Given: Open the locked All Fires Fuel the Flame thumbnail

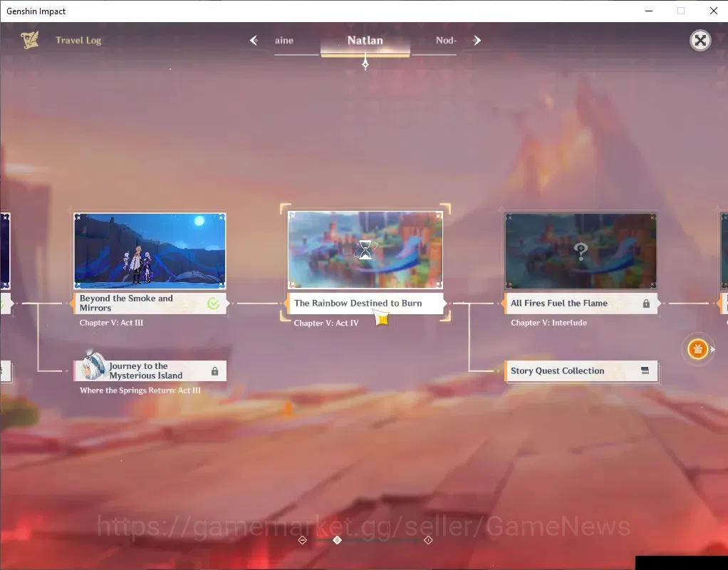Looking at the screenshot, I should click(581, 251).
